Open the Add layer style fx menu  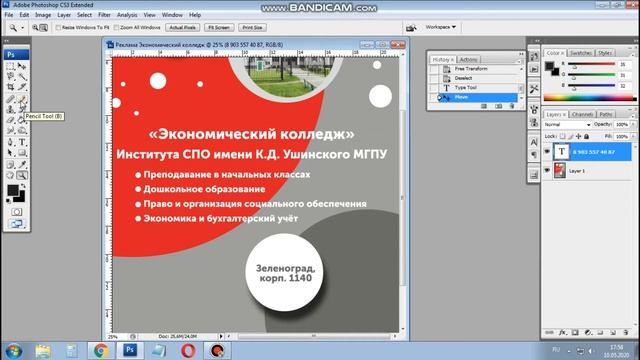click(x=562, y=333)
